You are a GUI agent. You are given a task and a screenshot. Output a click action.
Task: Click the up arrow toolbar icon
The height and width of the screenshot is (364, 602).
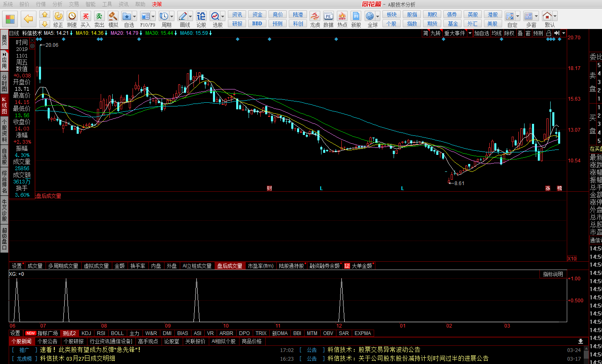45,15
